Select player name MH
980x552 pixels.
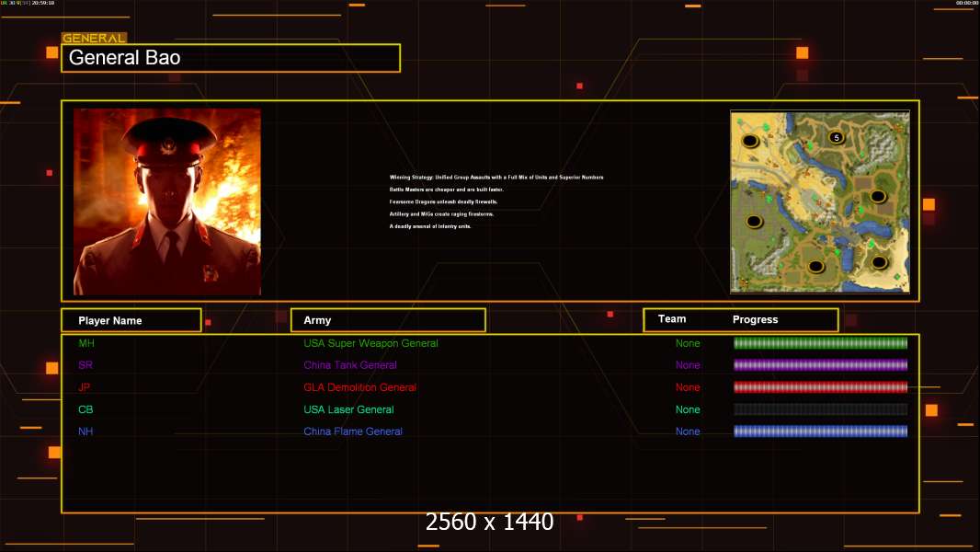click(x=86, y=343)
